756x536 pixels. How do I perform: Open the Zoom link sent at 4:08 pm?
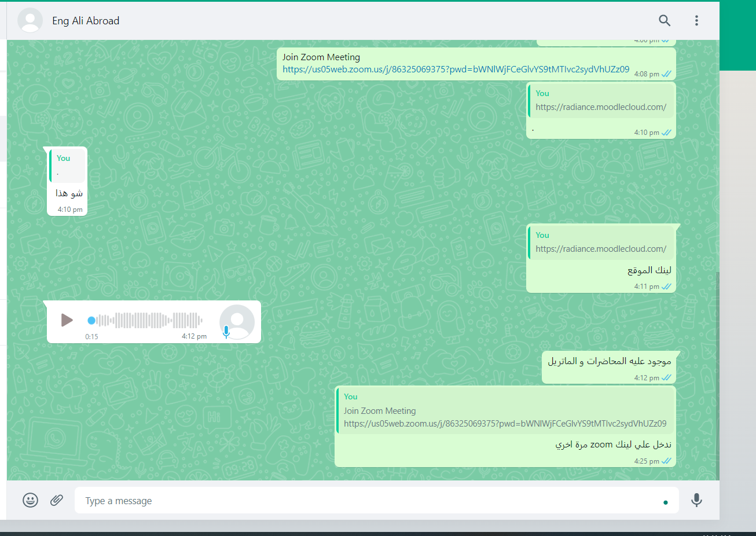coord(456,69)
